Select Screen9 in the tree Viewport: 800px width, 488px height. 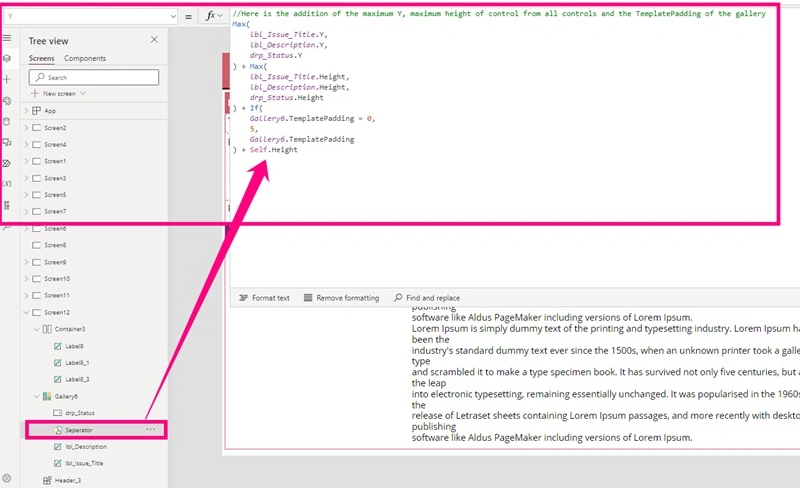55,262
